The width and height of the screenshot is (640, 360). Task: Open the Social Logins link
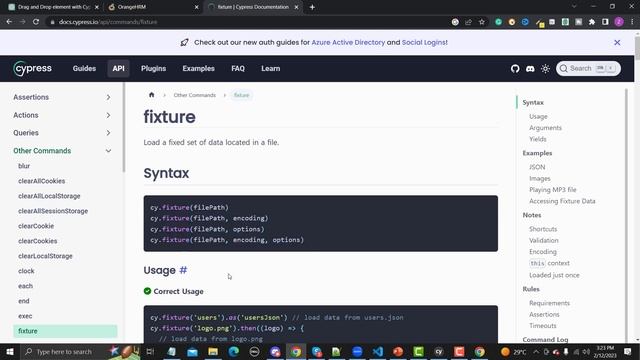click(424, 42)
